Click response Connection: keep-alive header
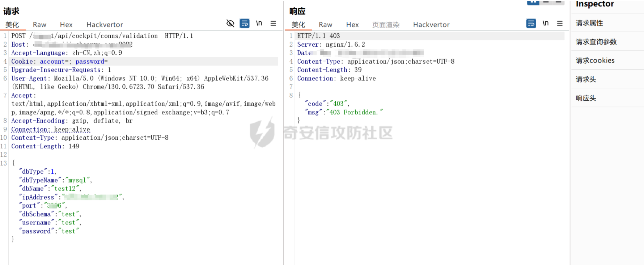 (x=336, y=79)
